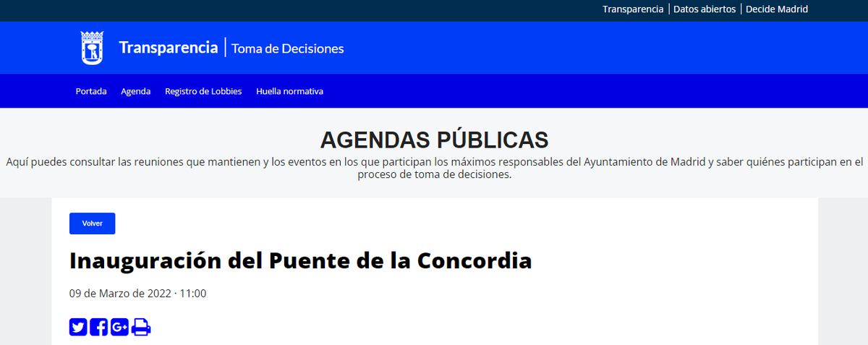Open the Datos abiertos link
868x345 pixels.
(x=705, y=9)
